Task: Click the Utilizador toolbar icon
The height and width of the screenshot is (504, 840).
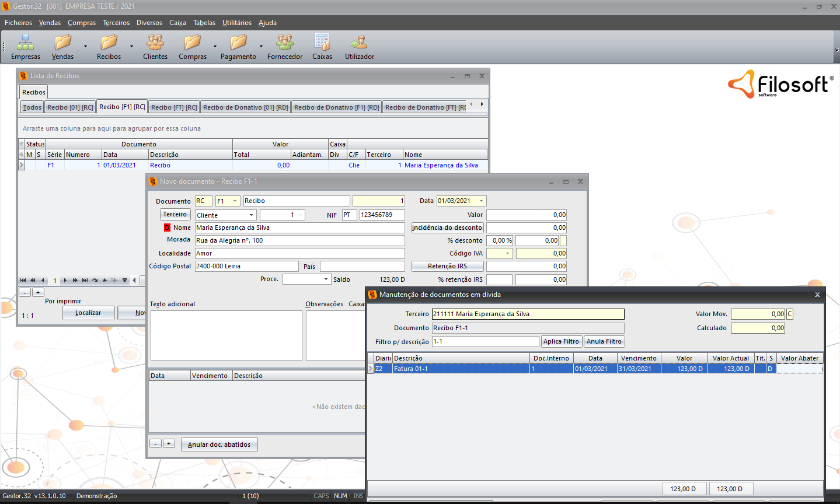Action: (359, 43)
